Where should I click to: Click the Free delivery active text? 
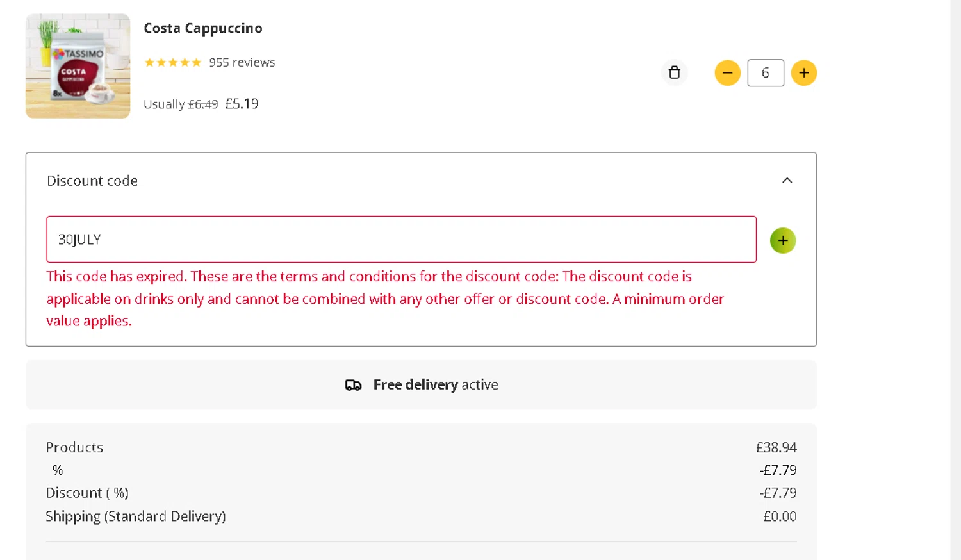coord(435,384)
